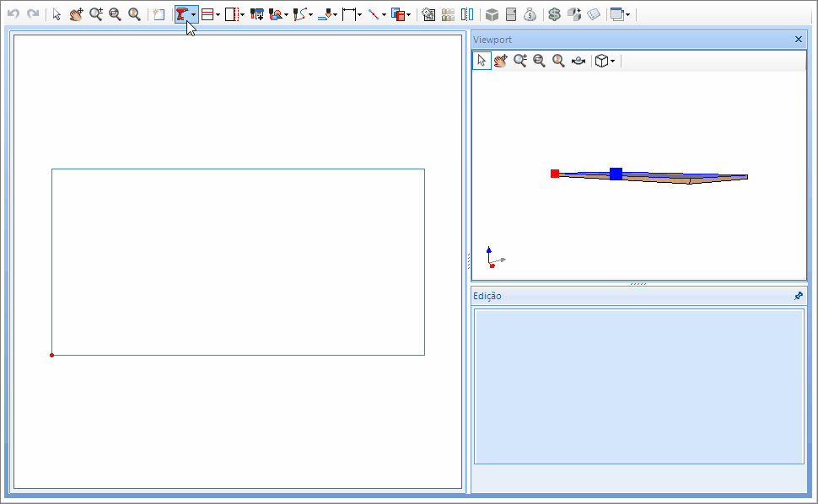
Task: Select the arrow selection tool in the main toolbar
Action: [x=56, y=14]
